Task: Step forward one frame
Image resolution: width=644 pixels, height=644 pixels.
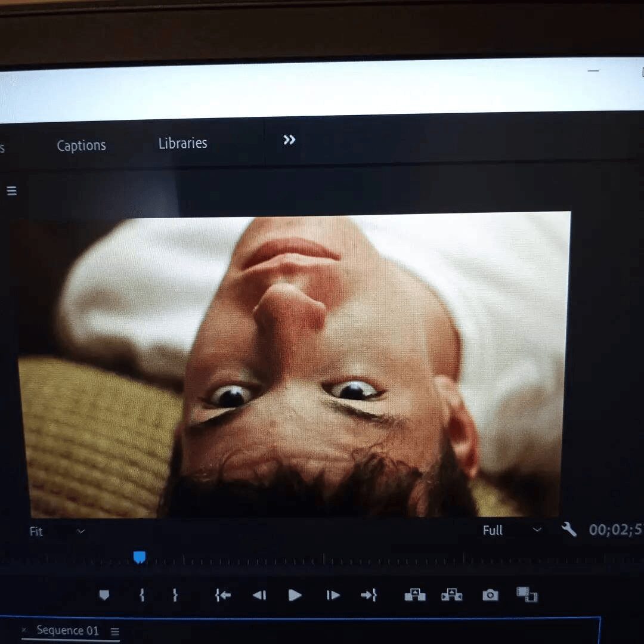Action: pyautogui.click(x=333, y=595)
